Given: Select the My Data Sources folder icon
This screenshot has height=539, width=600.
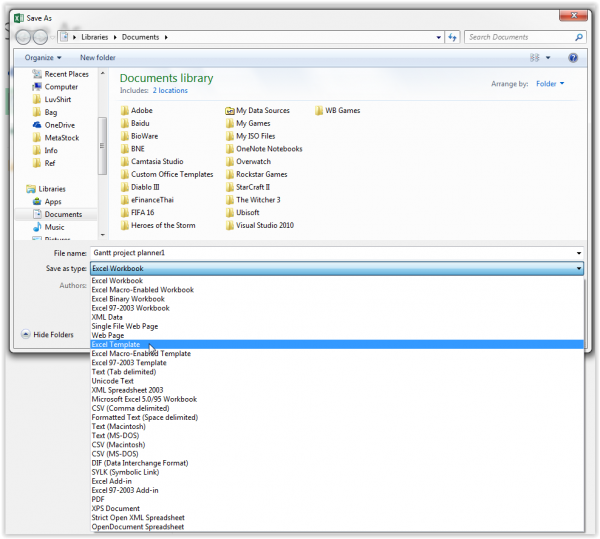Looking at the screenshot, I should (x=230, y=111).
